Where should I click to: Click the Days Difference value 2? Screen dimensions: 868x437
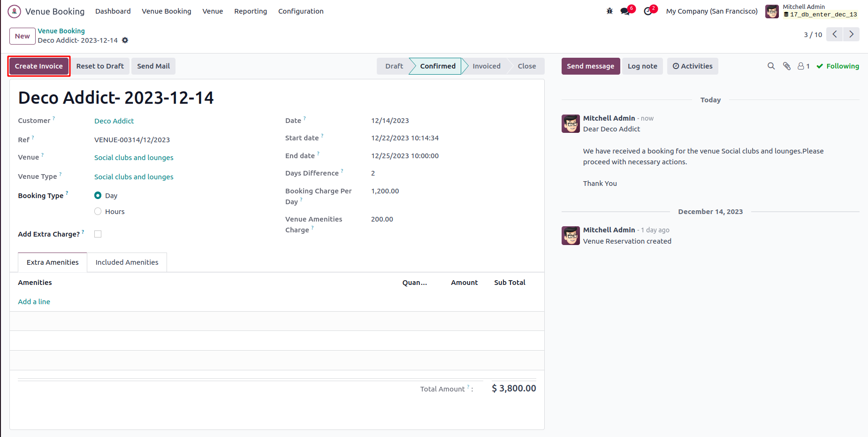(373, 173)
